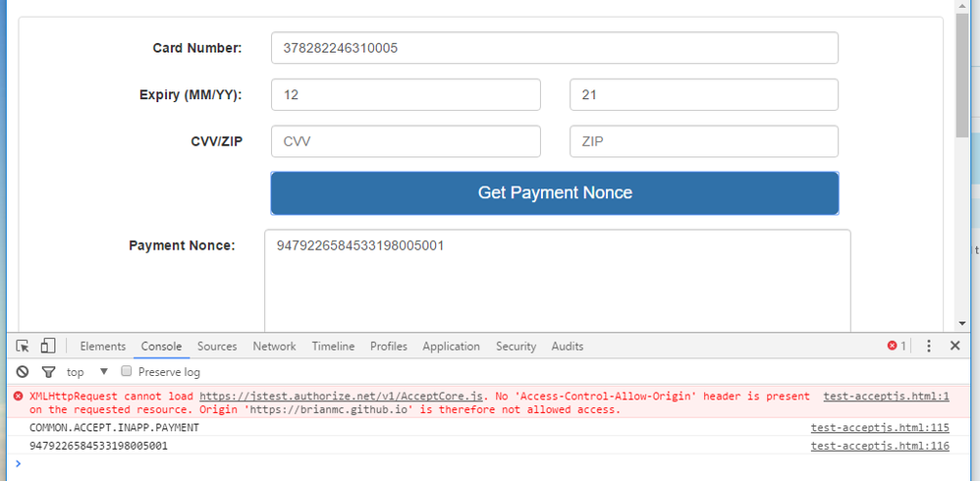Open the Sources tab
This screenshot has width=980, height=481.
tap(217, 347)
